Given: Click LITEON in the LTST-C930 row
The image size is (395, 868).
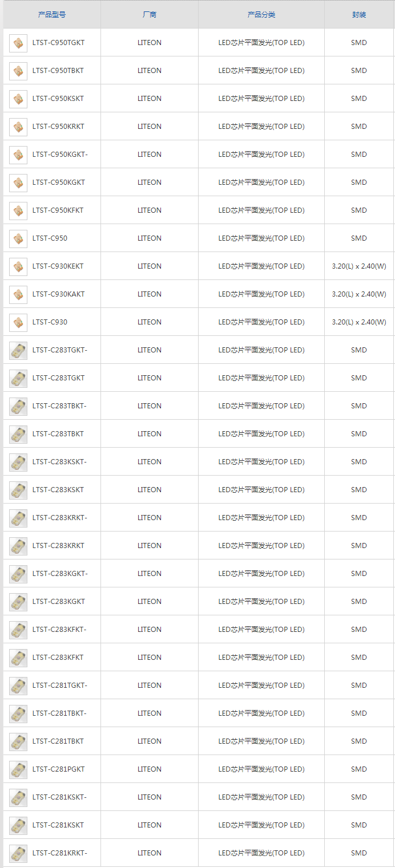Looking at the screenshot, I should (x=149, y=322).
